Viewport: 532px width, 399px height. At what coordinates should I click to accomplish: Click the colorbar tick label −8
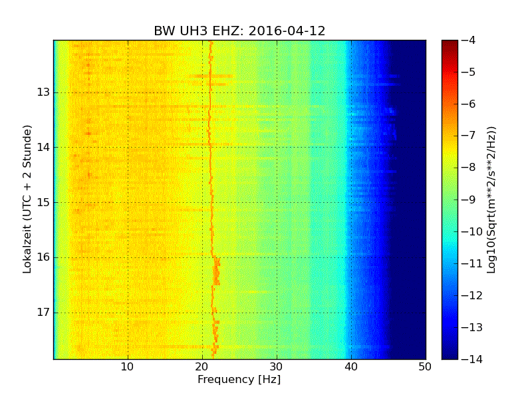click(x=469, y=168)
